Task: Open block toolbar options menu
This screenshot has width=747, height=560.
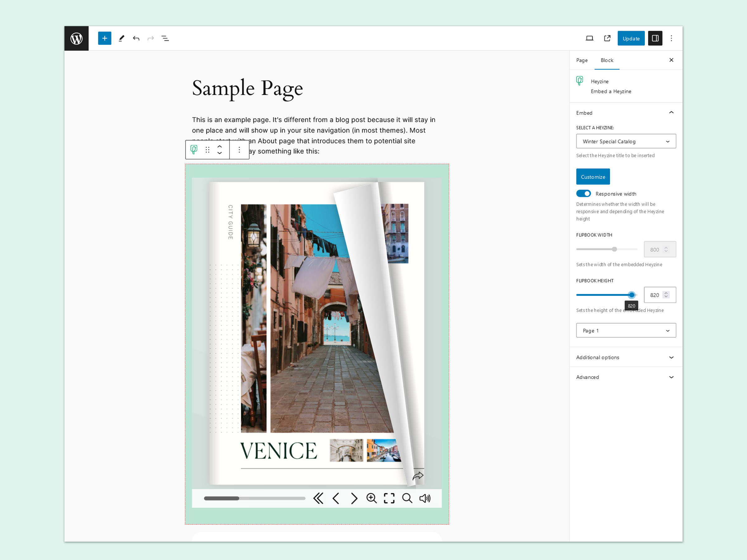Action: (239, 150)
